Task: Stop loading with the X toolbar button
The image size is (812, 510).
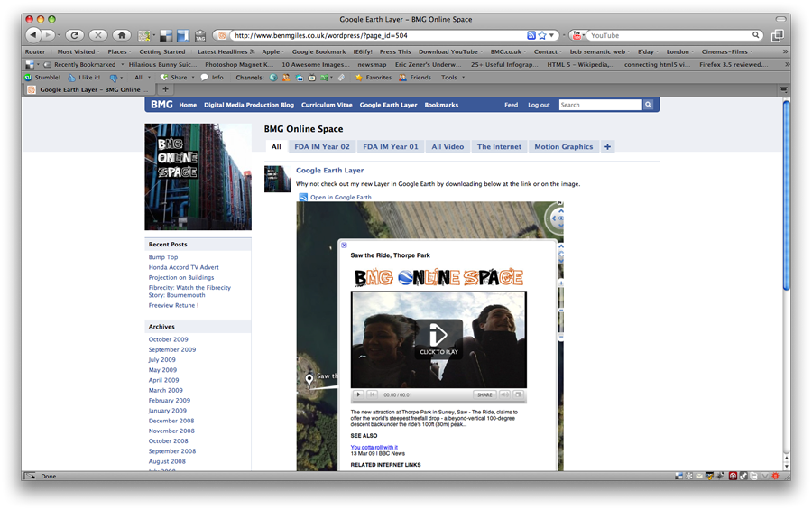Action: coord(97,35)
